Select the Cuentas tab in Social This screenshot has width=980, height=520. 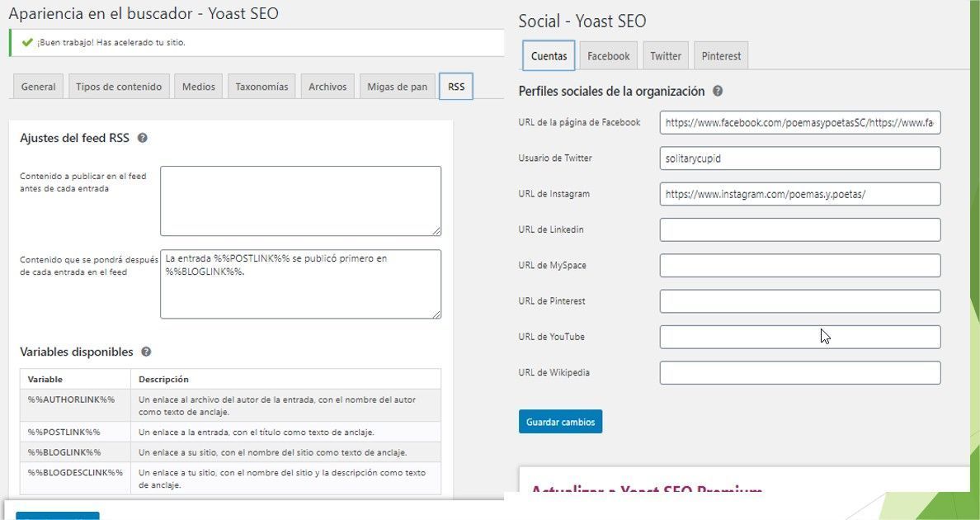[x=549, y=56]
